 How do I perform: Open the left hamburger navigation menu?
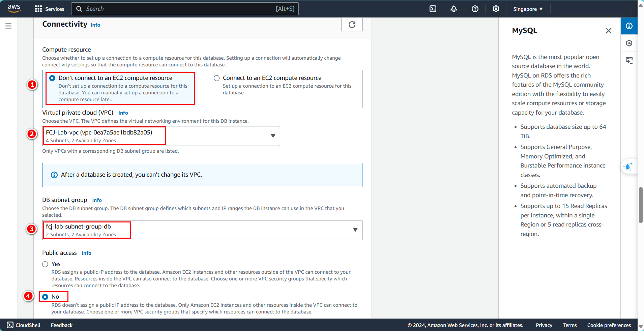click(x=8, y=26)
